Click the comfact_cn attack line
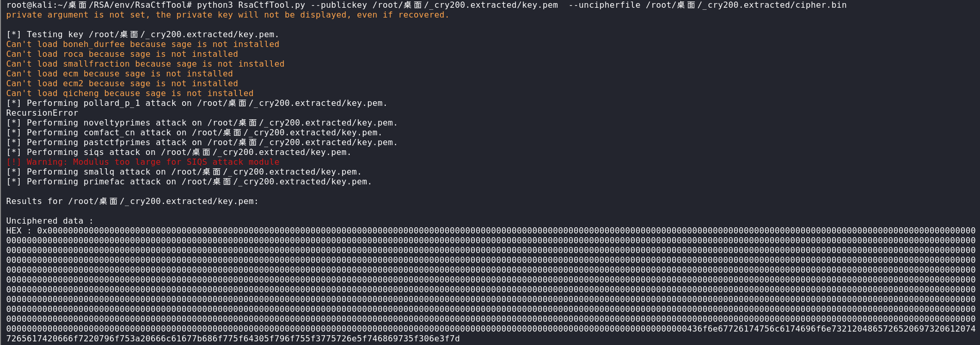The height and width of the screenshot is (345, 980). pyautogui.click(x=194, y=133)
